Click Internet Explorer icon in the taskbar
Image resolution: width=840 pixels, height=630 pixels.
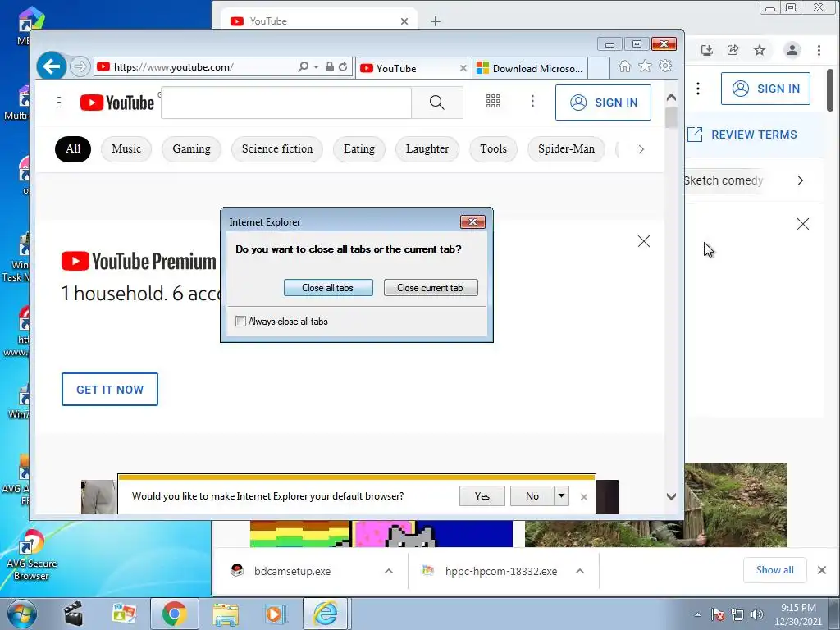326,614
